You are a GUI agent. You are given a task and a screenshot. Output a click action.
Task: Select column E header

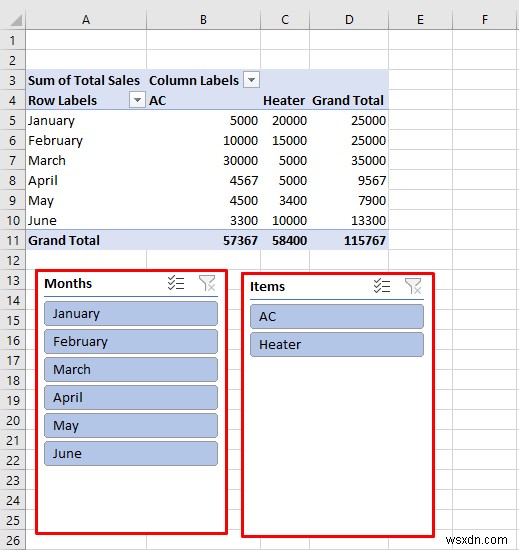pos(420,20)
